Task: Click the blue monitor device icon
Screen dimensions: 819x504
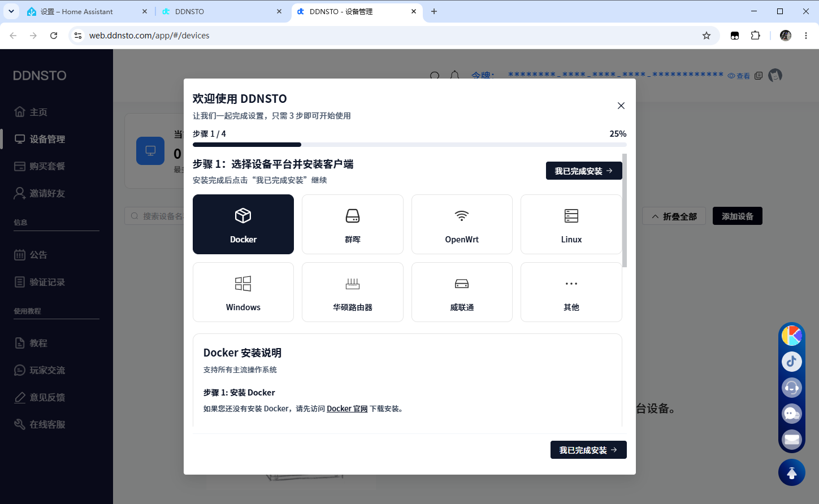Action: [150, 150]
